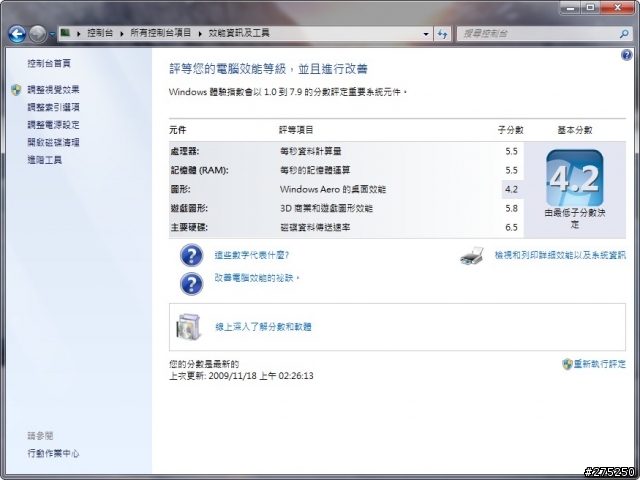Click the search magnifier icon
Viewport: 640px width, 480px height.
pos(624,34)
